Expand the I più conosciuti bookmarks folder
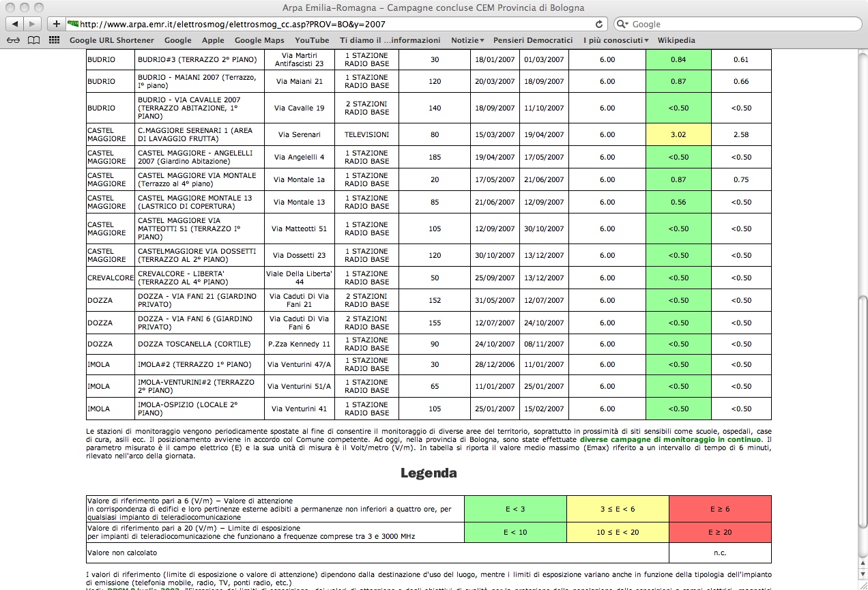Viewport: 868px width, 590px height. pos(616,40)
